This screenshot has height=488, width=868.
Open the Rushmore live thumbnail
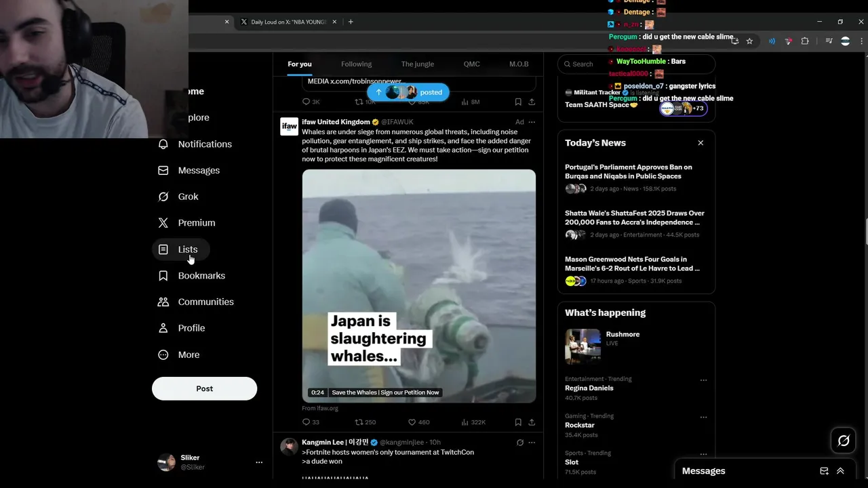point(583,346)
